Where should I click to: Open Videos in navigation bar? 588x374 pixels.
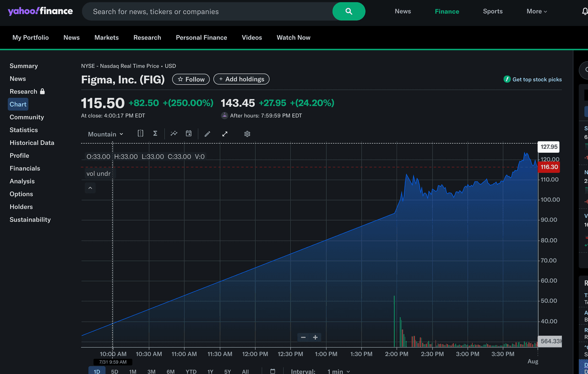pyautogui.click(x=252, y=37)
